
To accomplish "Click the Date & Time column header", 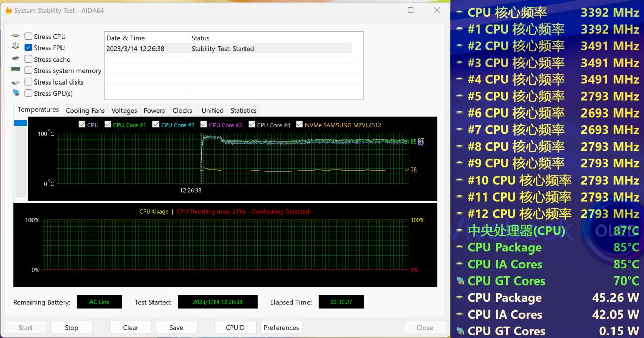I will 147,38.
